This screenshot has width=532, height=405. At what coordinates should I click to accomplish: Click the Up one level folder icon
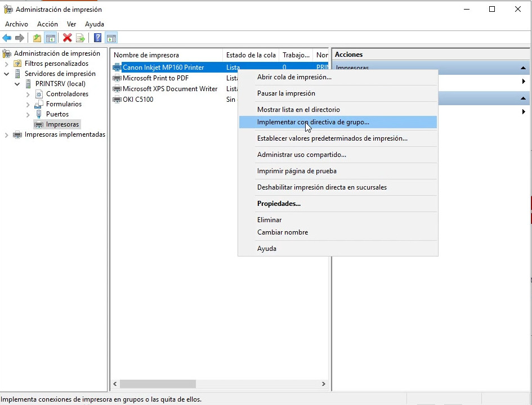(37, 38)
